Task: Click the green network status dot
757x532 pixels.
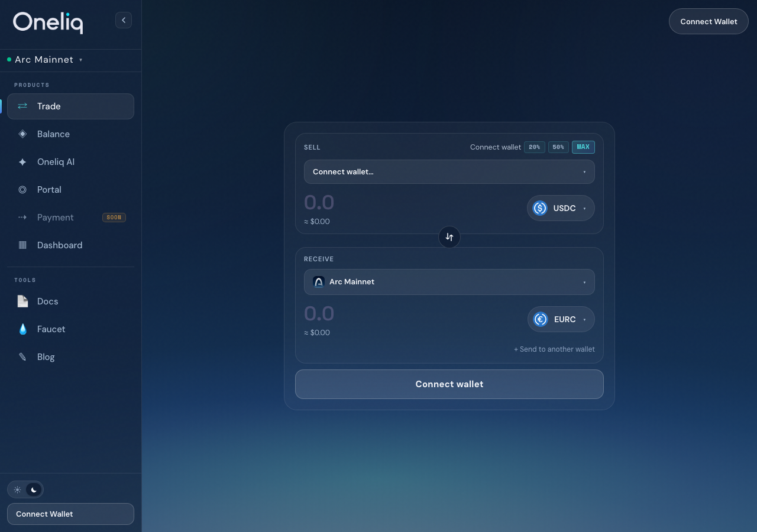Action: (9, 60)
